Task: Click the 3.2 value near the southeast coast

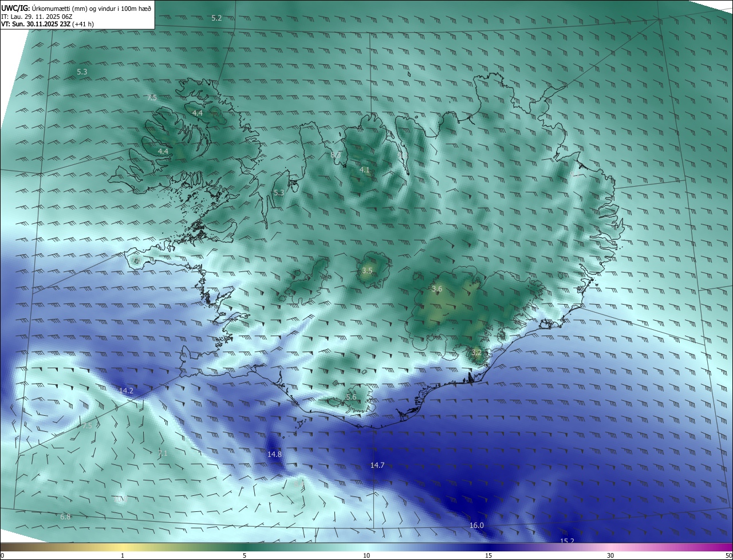Action: (x=476, y=352)
